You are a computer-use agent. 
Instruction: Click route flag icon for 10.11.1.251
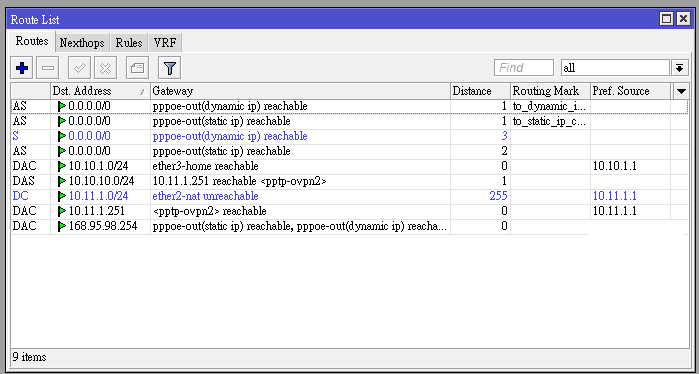(62, 211)
